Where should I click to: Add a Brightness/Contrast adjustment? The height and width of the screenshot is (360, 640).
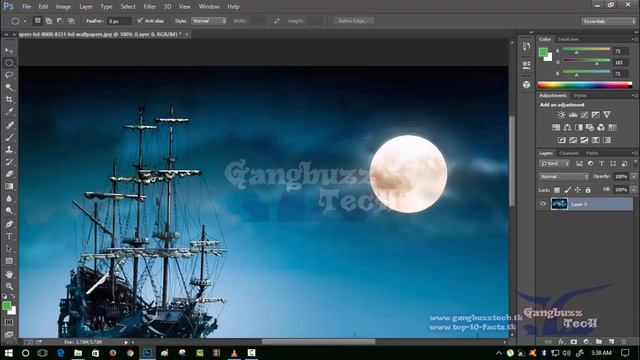click(x=562, y=115)
